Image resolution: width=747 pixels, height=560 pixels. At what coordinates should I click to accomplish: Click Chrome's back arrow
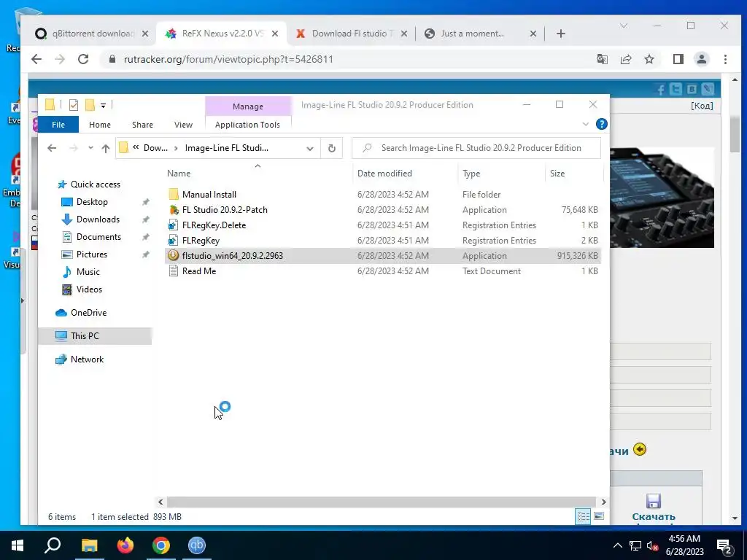(36, 59)
